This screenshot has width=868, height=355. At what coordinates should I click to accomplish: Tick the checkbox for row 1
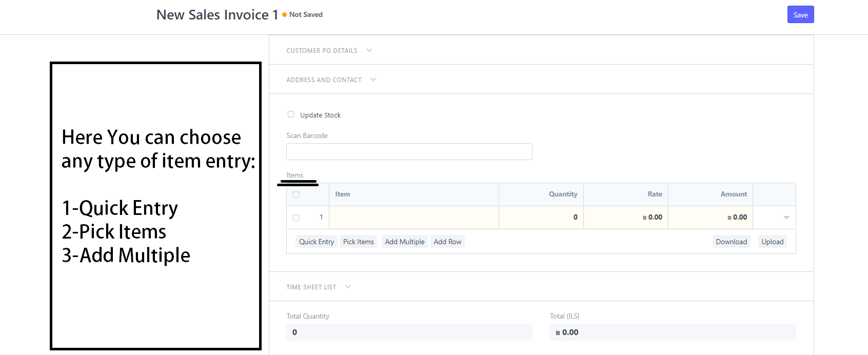pos(296,218)
